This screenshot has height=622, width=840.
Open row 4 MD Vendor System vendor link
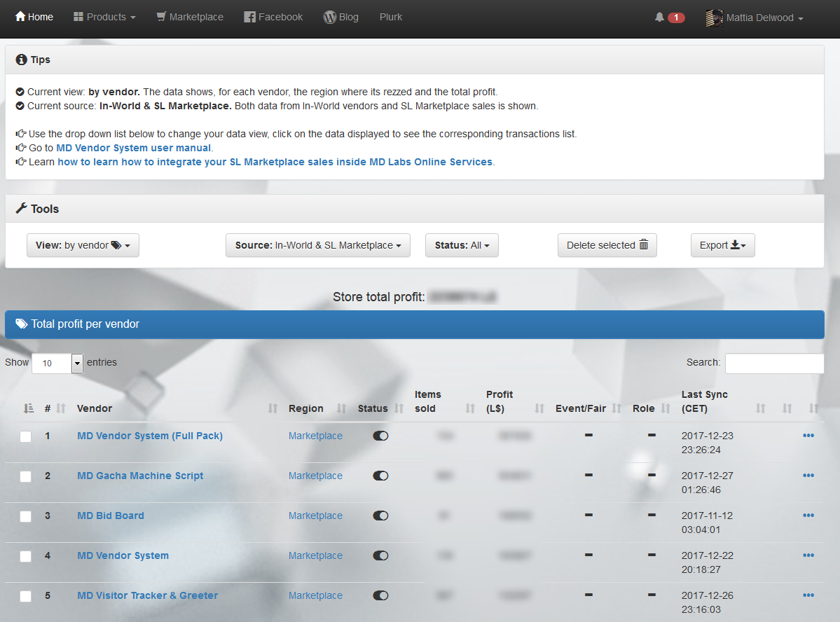pyautogui.click(x=123, y=555)
